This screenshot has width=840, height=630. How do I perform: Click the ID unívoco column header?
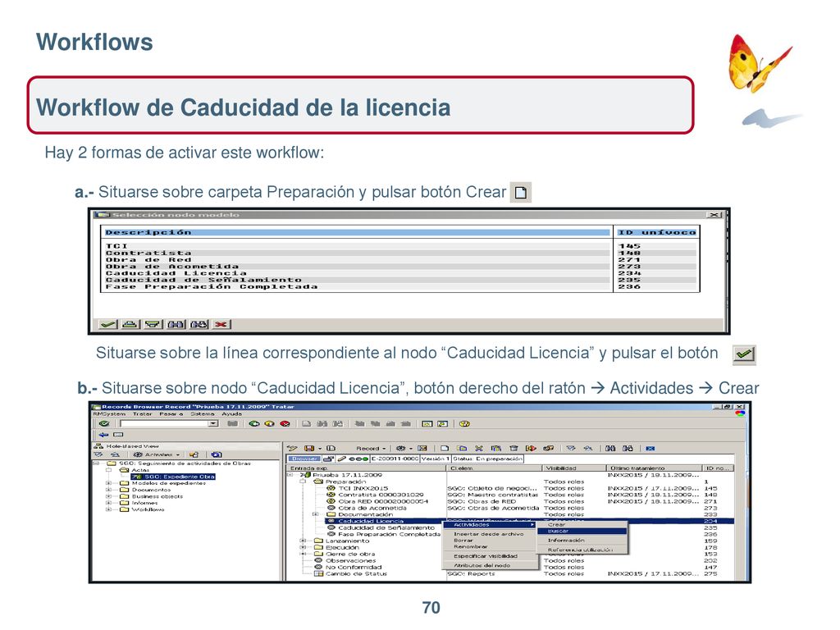click(x=657, y=232)
